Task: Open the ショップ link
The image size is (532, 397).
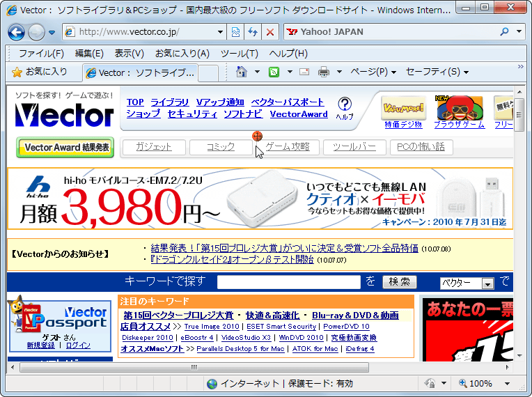Action: tap(143, 114)
